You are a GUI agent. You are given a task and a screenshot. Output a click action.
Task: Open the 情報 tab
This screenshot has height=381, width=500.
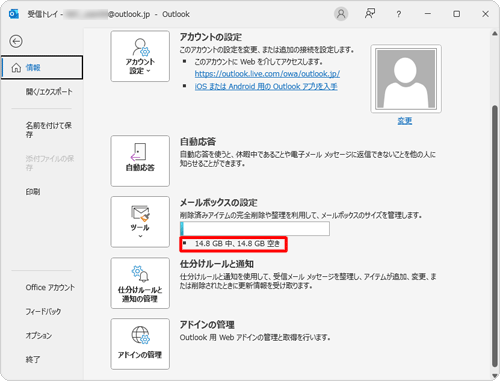pyautogui.click(x=42, y=67)
